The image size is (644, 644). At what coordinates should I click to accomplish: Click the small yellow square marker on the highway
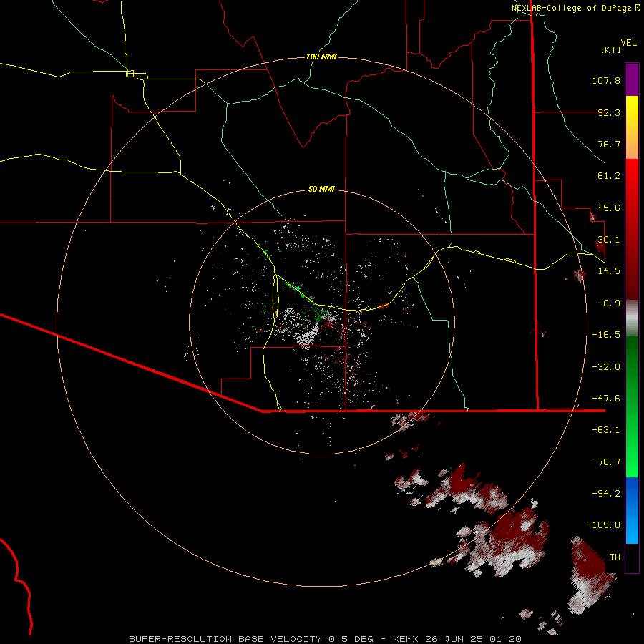click(x=130, y=74)
